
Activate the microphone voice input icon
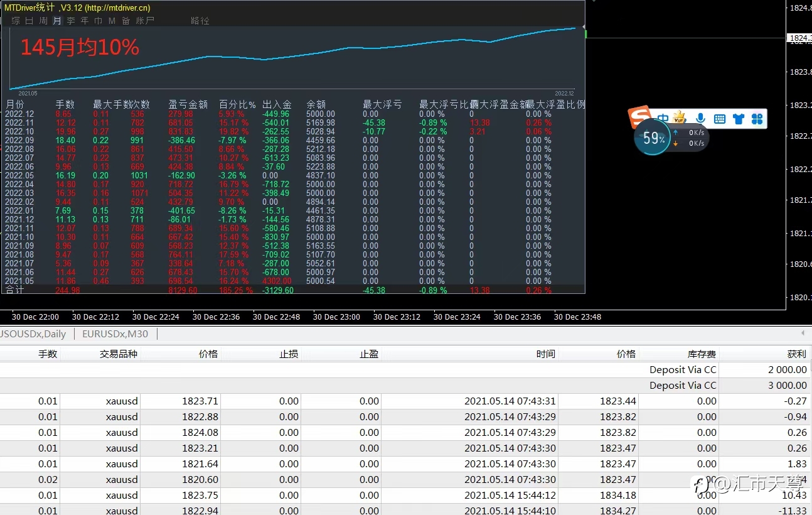coord(700,119)
